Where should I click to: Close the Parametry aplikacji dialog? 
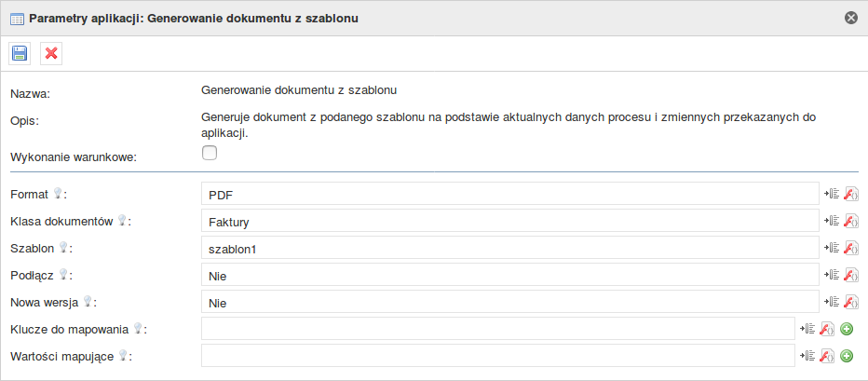pos(850,17)
